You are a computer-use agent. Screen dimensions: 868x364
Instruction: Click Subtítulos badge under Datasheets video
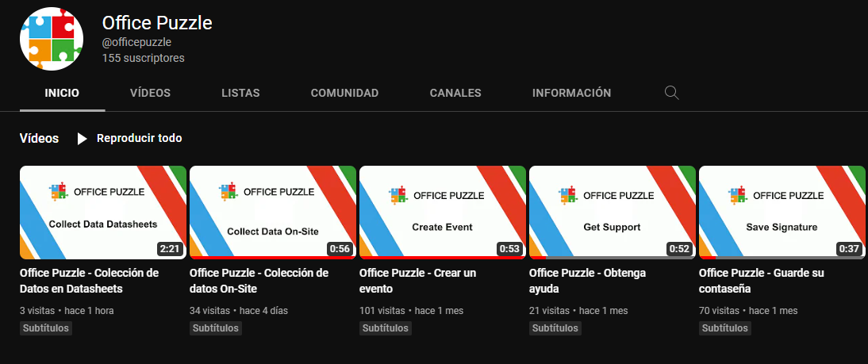click(46, 328)
